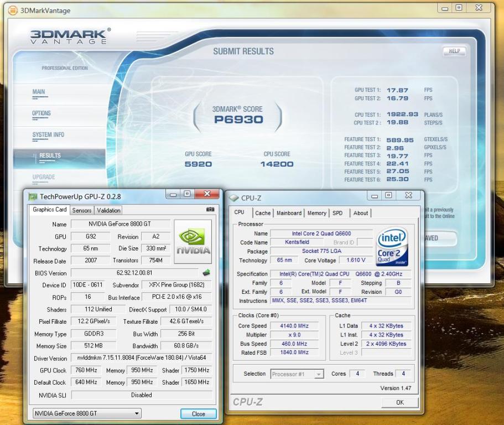Open the About tab in CPU-Z
Image resolution: width=504 pixels, height=425 pixels.
click(x=361, y=213)
